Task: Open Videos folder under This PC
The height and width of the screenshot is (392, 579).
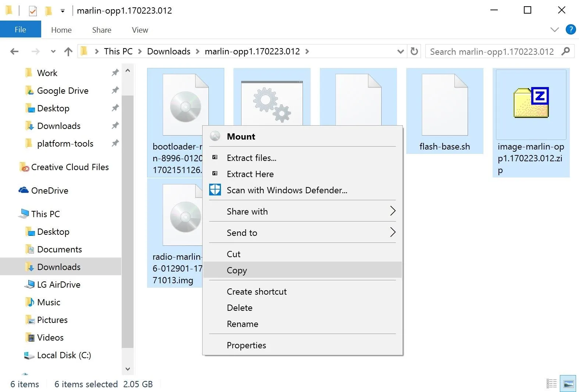Action: 50,337
